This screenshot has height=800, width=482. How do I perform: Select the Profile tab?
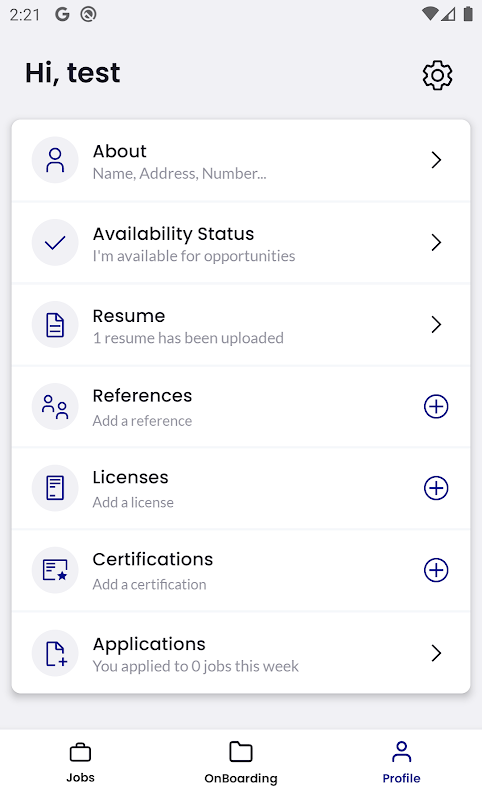tap(401, 763)
